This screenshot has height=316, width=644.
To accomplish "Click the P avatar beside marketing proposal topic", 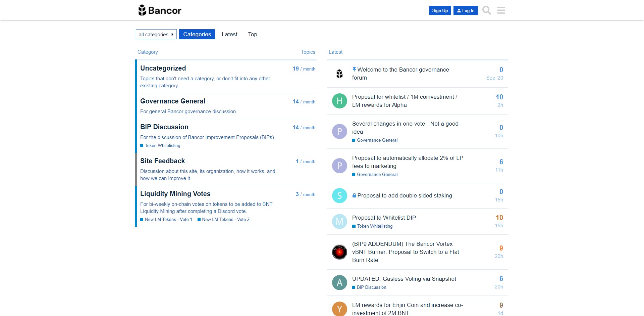I will point(339,166).
